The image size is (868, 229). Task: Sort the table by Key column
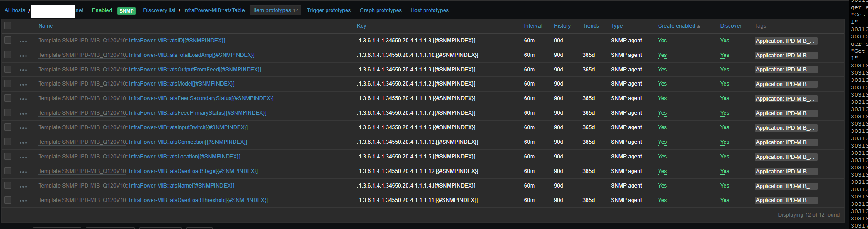(361, 26)
